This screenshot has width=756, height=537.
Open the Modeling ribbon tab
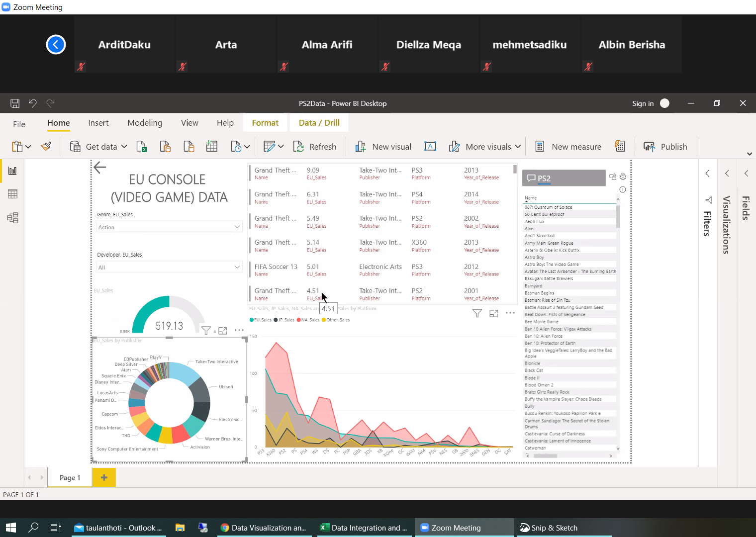pyautogui.click(x=145, y=123)
